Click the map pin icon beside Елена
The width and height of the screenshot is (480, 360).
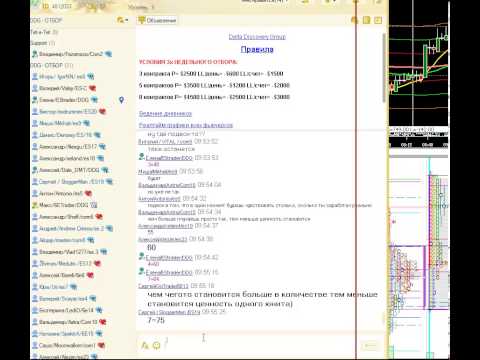(x=121, y=100)
